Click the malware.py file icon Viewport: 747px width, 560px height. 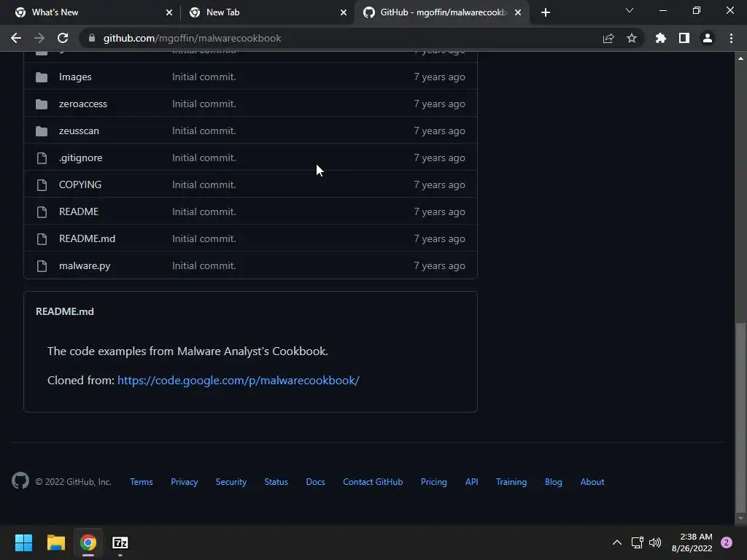tap(42, 265)
